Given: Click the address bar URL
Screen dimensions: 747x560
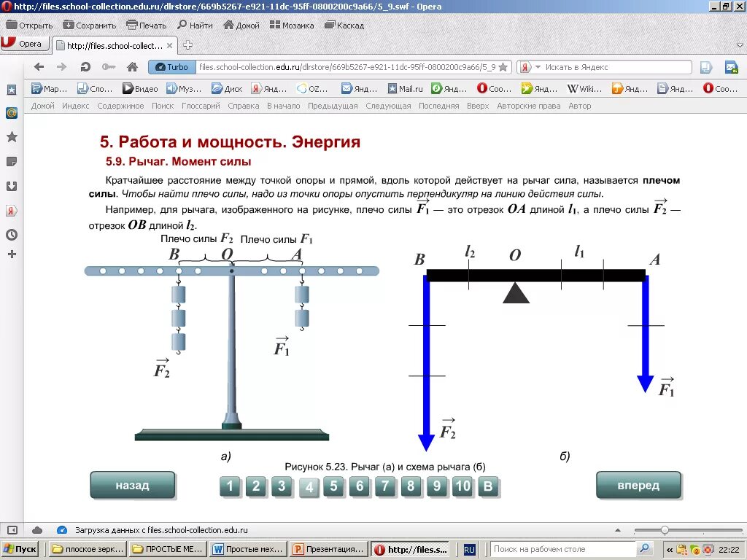Looking at the screenshot, I should (347, 67).
